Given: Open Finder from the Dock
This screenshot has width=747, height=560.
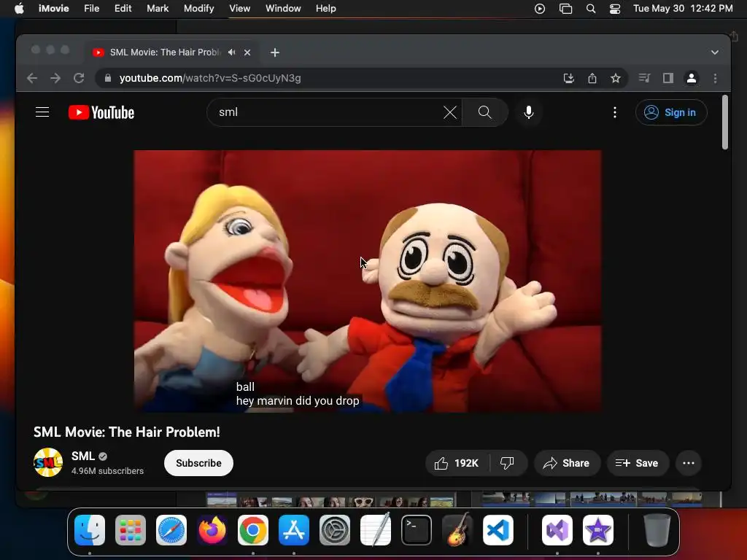Looking at the screenshot, I should (90, 530).
